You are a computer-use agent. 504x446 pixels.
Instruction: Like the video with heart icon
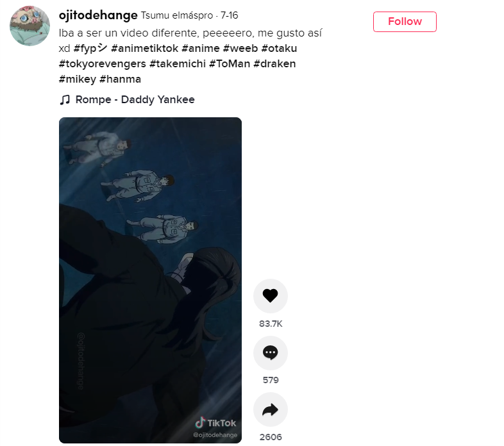(x=271, y=295)
